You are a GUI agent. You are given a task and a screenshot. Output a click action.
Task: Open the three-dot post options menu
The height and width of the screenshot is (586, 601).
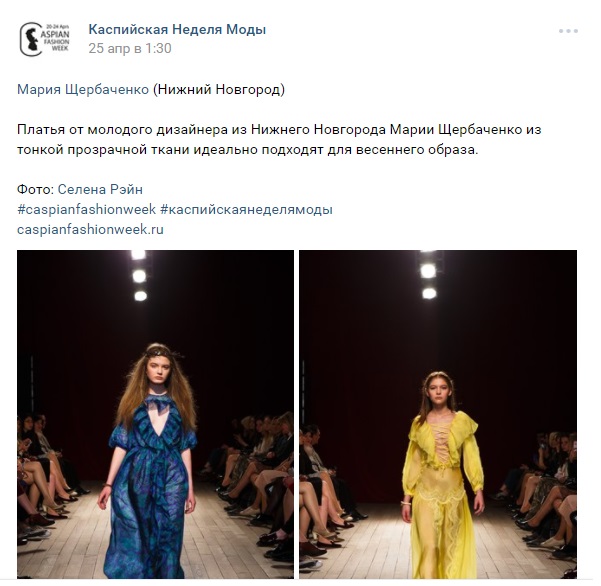[x=568, y=31]
